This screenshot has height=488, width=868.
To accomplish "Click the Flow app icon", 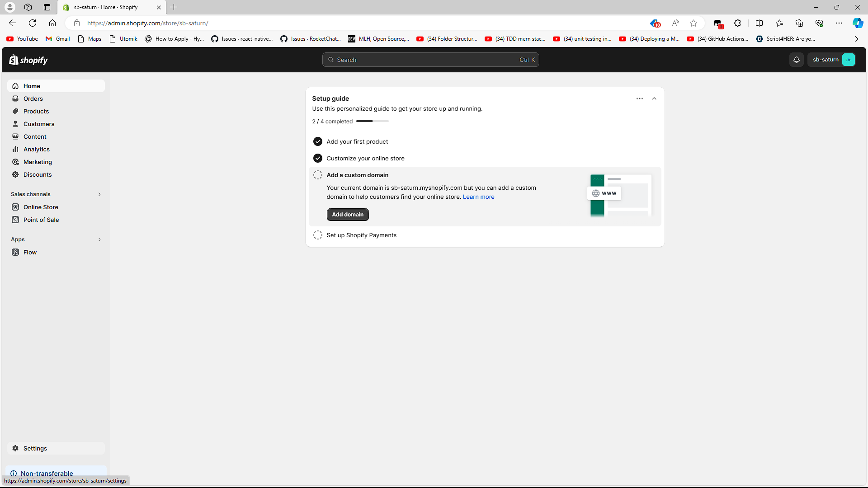I will (15, 252).
